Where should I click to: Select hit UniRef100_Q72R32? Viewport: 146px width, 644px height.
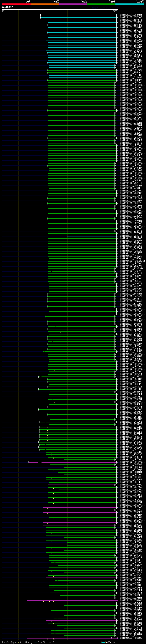pyautogui.click(x=131, y=361)
